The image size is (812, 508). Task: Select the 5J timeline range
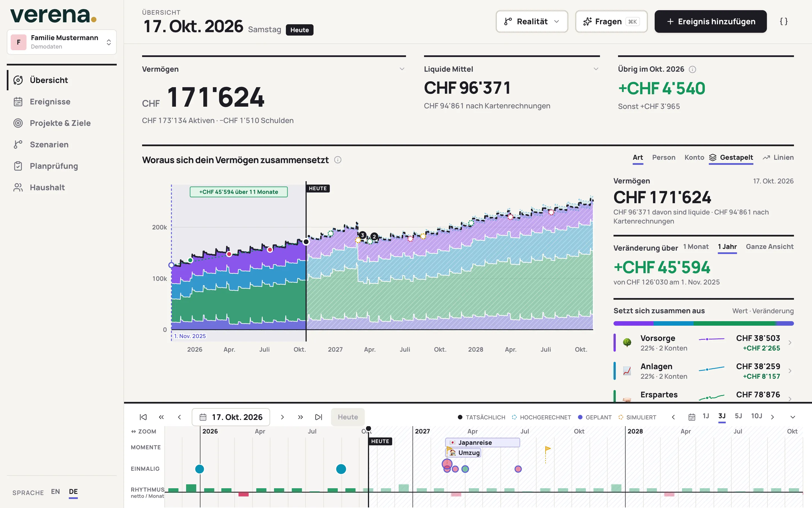738,416
